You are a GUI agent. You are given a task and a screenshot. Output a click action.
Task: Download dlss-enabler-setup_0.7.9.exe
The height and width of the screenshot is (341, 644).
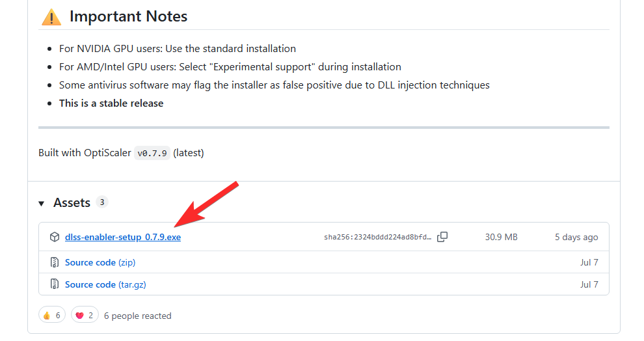[123, 238]
